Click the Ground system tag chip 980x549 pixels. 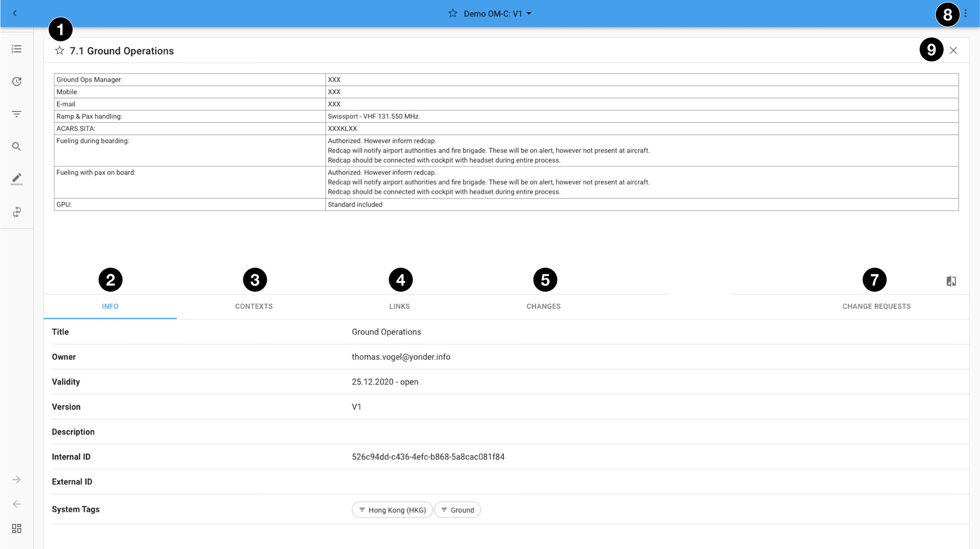458,510
